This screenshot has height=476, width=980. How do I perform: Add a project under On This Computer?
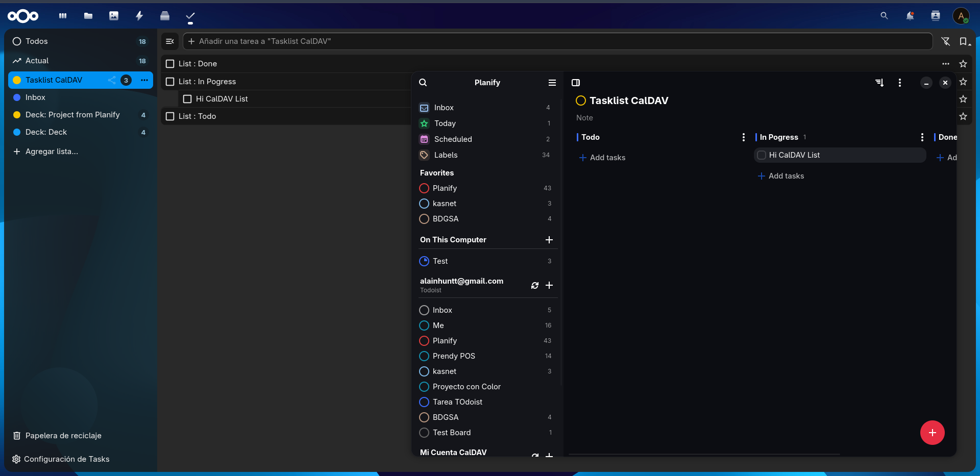coord(549,240)
